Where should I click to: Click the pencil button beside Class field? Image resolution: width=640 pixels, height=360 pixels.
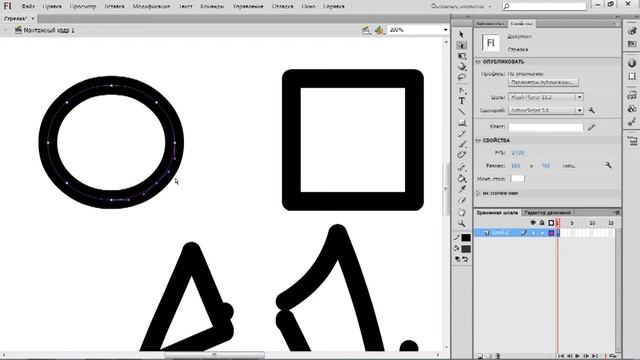(x=591, y=127)
